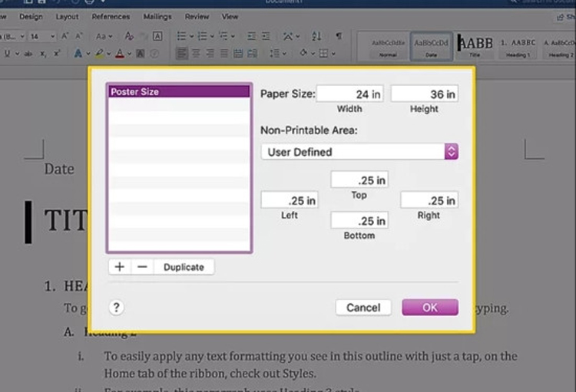
Task: Align text left in ribbon
Action: click(181, 54)
